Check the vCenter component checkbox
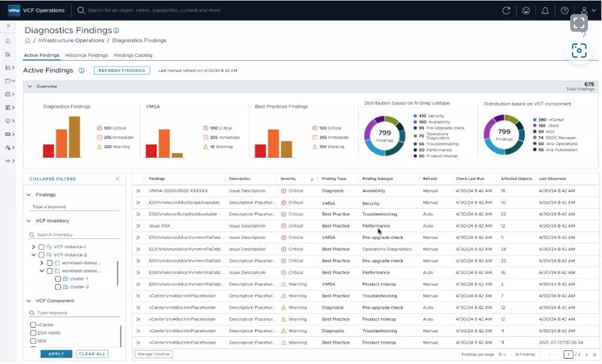602x364 pixels. [33, 325]
